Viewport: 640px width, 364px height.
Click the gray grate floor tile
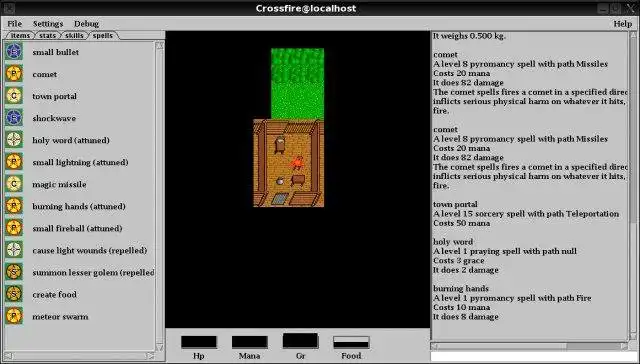click(x=280, y=199)
